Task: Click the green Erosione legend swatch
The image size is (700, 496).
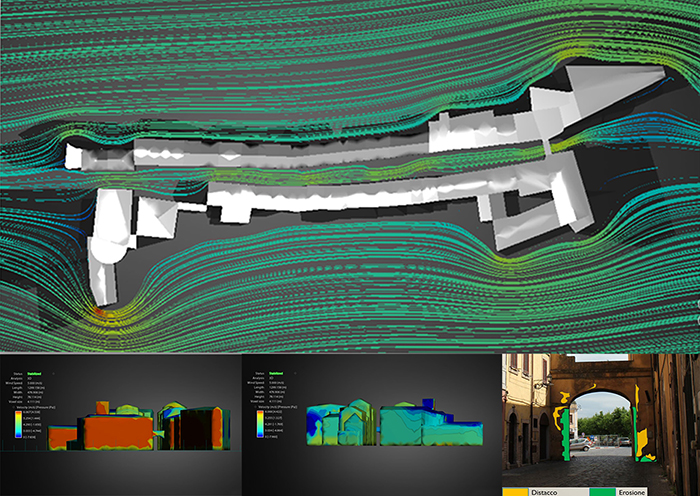Action: click(x=602, y=492)
